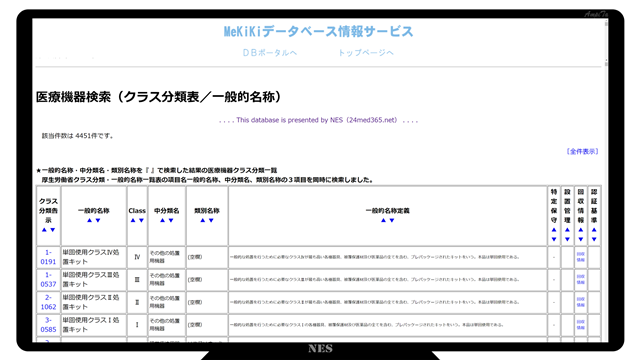The image size is (640, 360).
Task: Sort 設置管理 column with up arrow
Action: [x=567, y=230]
